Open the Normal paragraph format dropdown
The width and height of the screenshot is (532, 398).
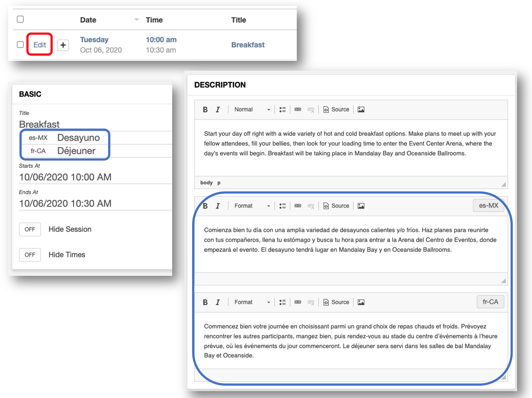coord(252,109)
